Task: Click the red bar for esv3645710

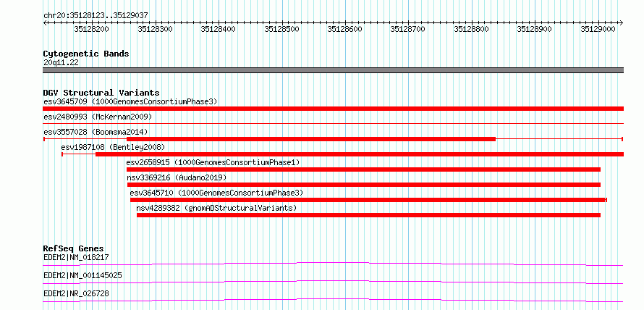Action: (x=368, y=200)
